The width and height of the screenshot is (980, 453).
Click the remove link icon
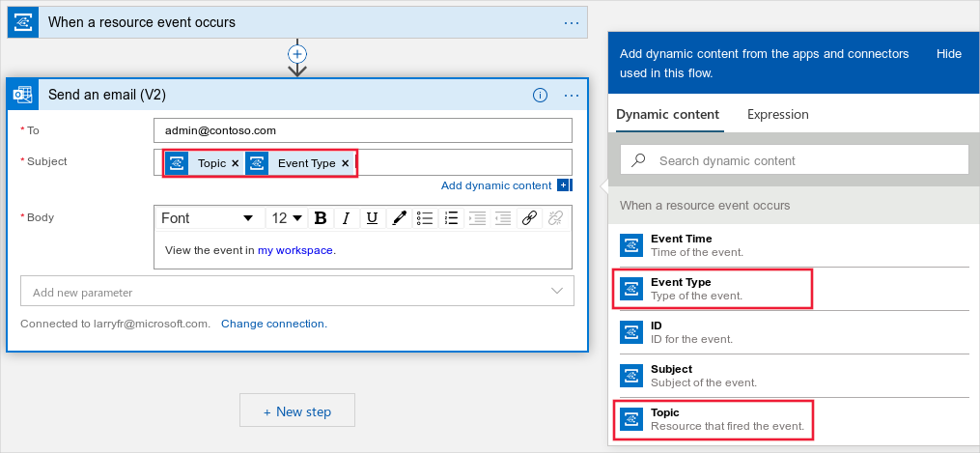pyautogui.click(x=555, y=218)
